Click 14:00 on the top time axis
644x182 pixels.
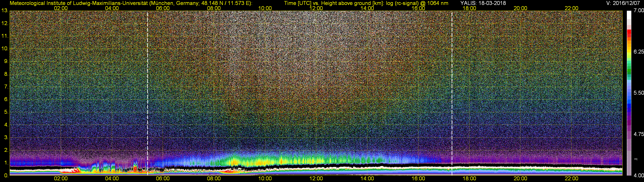pyautogui.click(x=367, y=8)
